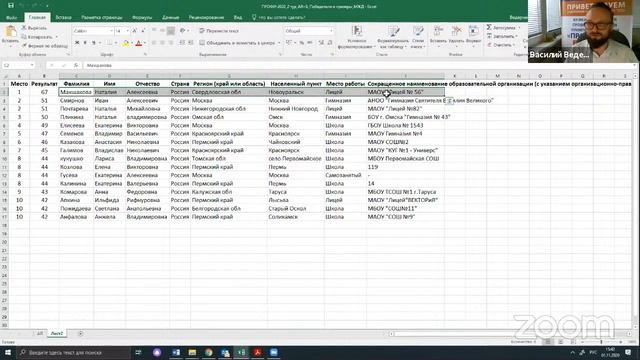The width and height of the screenshot is (640, 360).
Task: Toggle Перенести текст wrap
Action: 219,31
